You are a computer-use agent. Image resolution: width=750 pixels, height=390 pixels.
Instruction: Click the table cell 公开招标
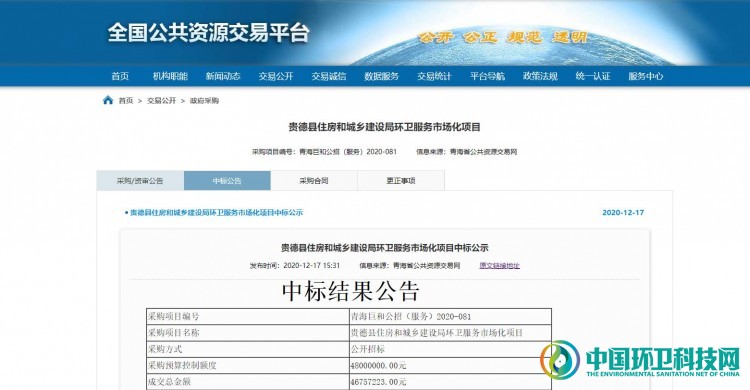450,349
